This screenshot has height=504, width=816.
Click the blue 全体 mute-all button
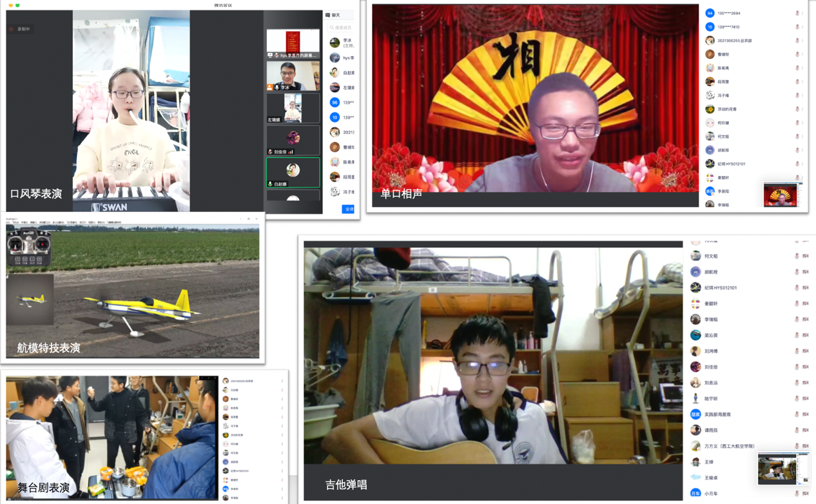point(348,209)
